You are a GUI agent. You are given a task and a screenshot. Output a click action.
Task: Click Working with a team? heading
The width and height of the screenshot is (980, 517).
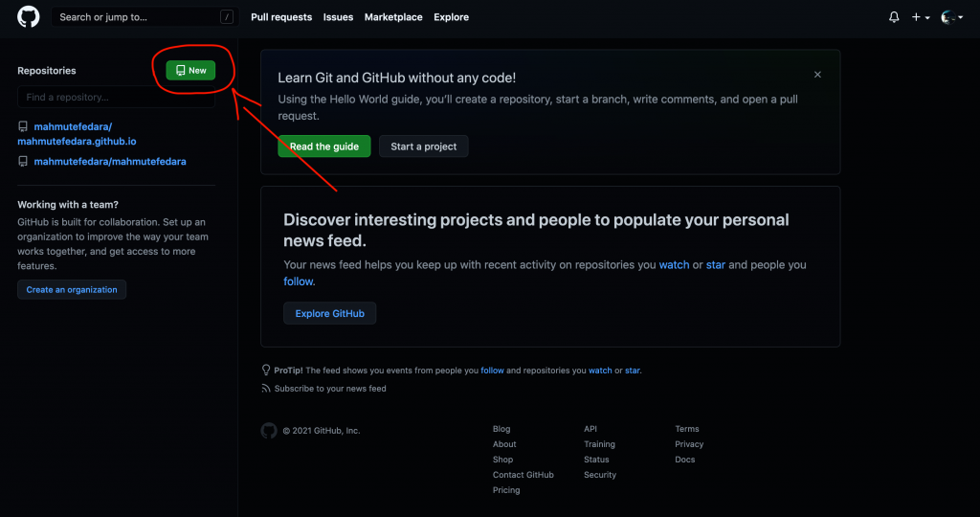68,205
